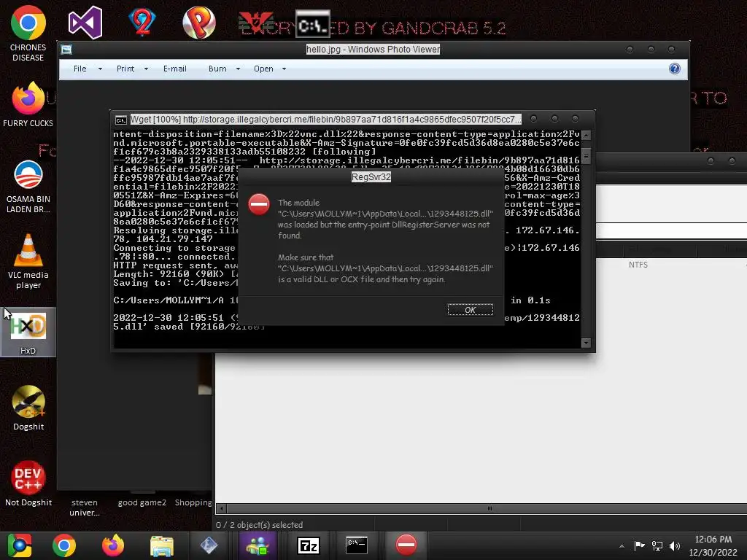Click the console vertical scrollbar thumb
This screenshot has width=747, height=560.
[x=586, y=156]
